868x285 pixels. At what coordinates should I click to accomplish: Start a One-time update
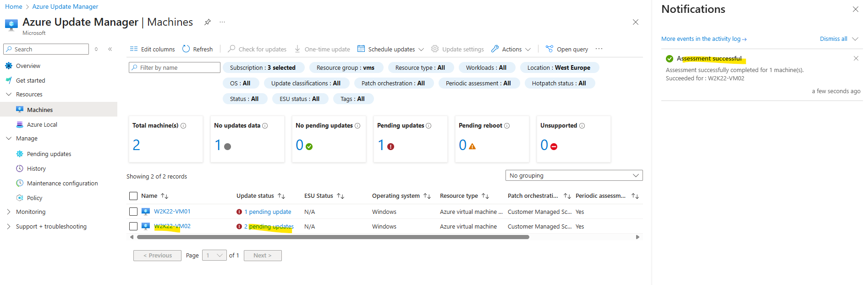(x=322, y=49)
